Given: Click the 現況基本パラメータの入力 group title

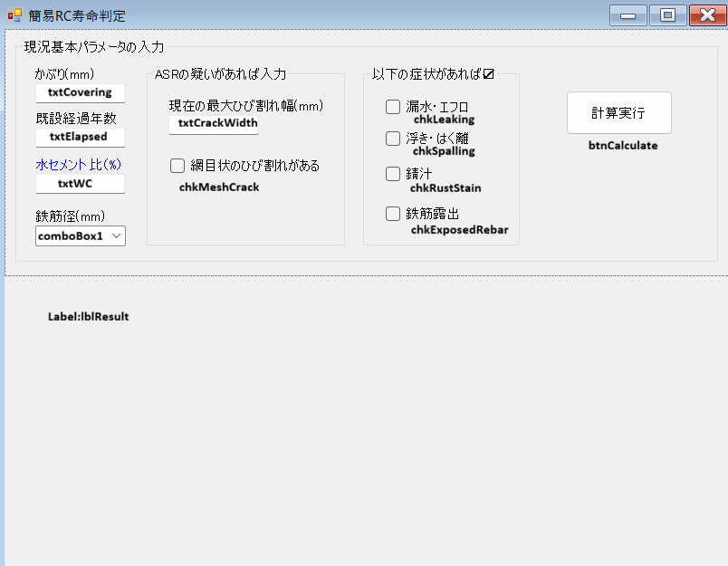Looking at the screenshot, I should click(x=94, y=47).
